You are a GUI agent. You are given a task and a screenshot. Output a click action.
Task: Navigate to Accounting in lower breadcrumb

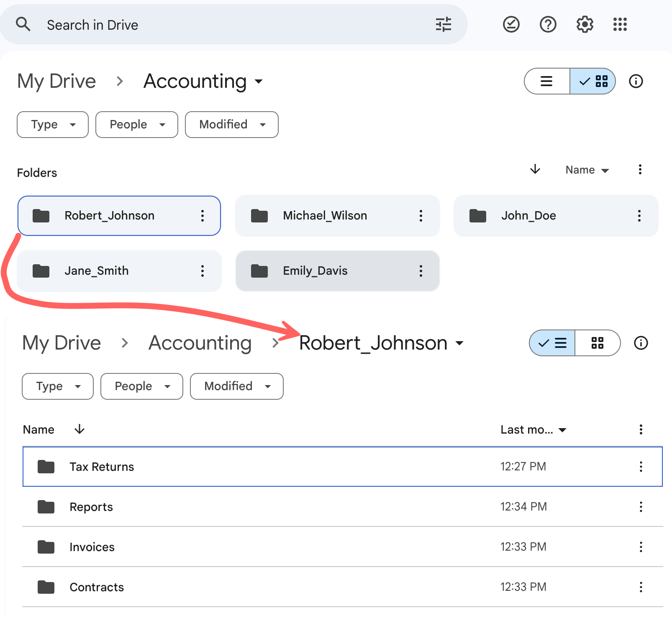click(200, 343)
